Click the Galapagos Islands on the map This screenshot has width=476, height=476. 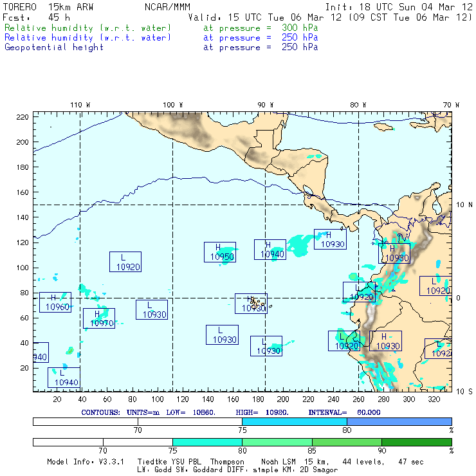(x=257, y=303)
